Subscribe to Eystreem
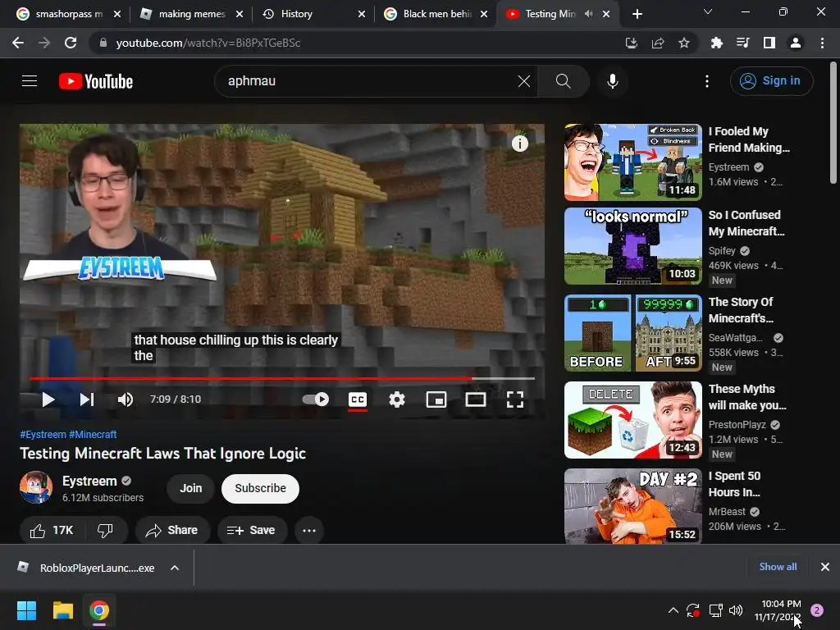 (260, 489)
